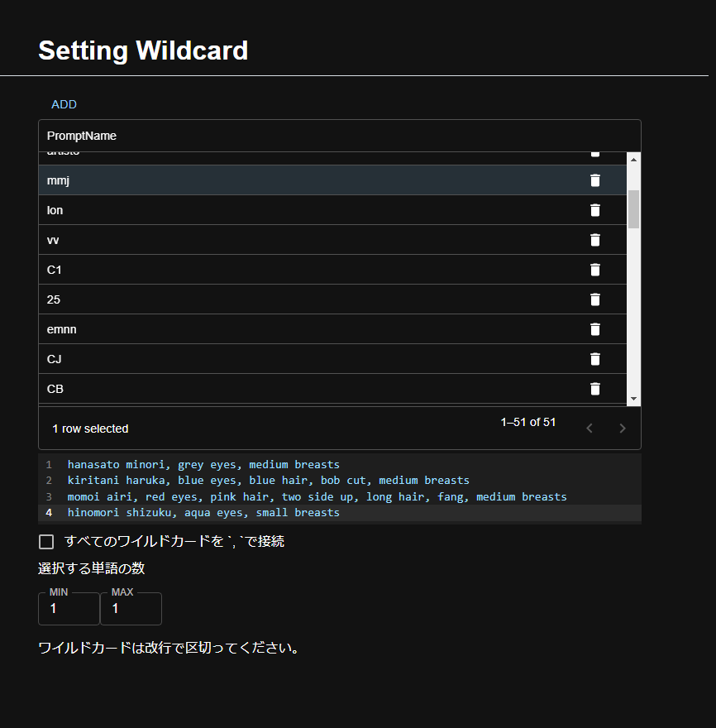
Task: Select the CJ prompt row
Action: pos(248,359)
